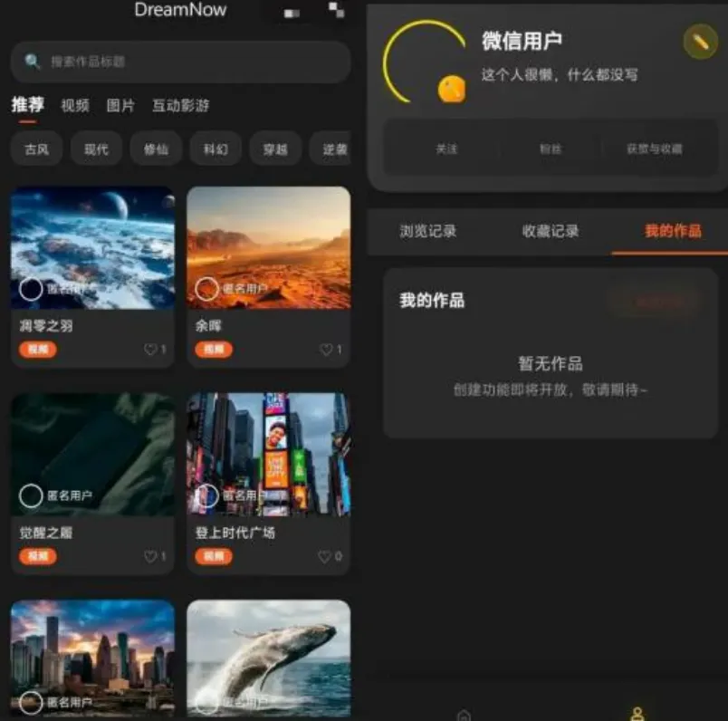Switch to the 图片 tab

(120, 105)
